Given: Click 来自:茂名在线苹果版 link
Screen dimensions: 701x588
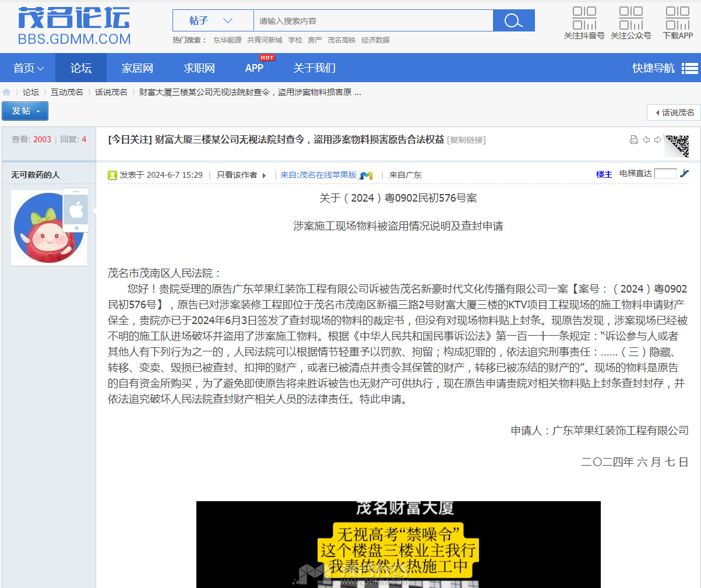Looking at the screenshot, I should point(318,175).
